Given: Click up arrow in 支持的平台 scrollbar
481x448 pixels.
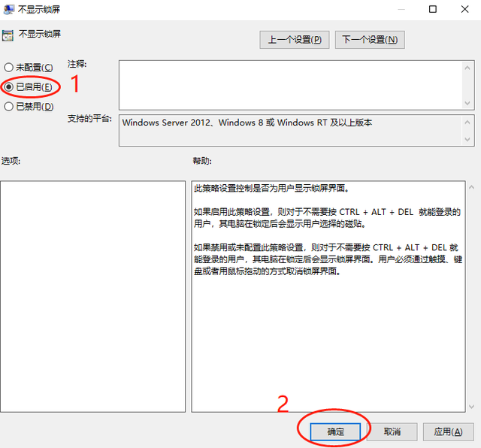Looking at the screenshot, I should click(x=467, y=122).
